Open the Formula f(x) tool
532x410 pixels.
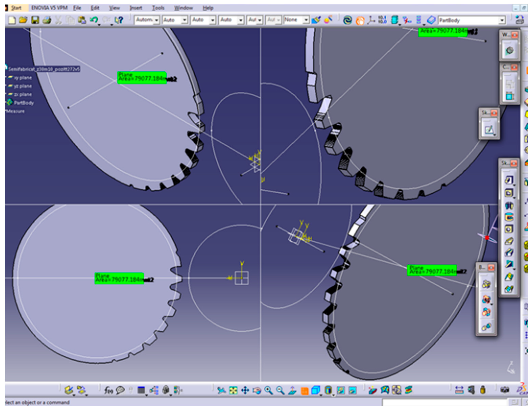108,390
